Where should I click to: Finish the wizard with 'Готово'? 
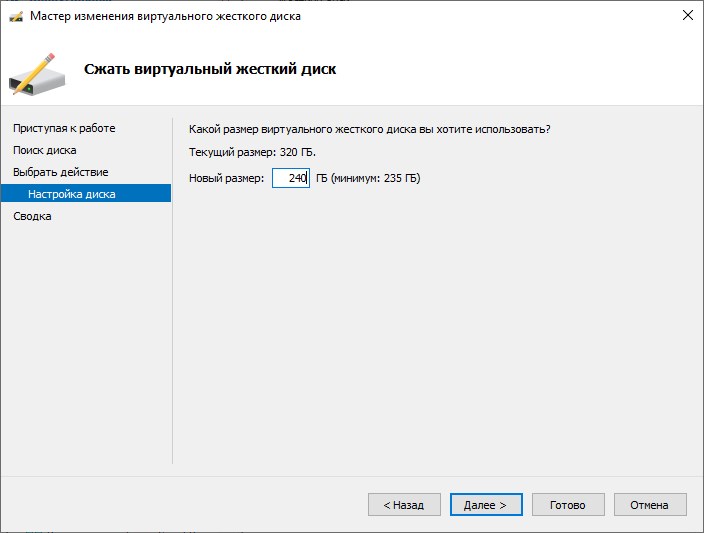pyautogui.click(x=567, y=505)
